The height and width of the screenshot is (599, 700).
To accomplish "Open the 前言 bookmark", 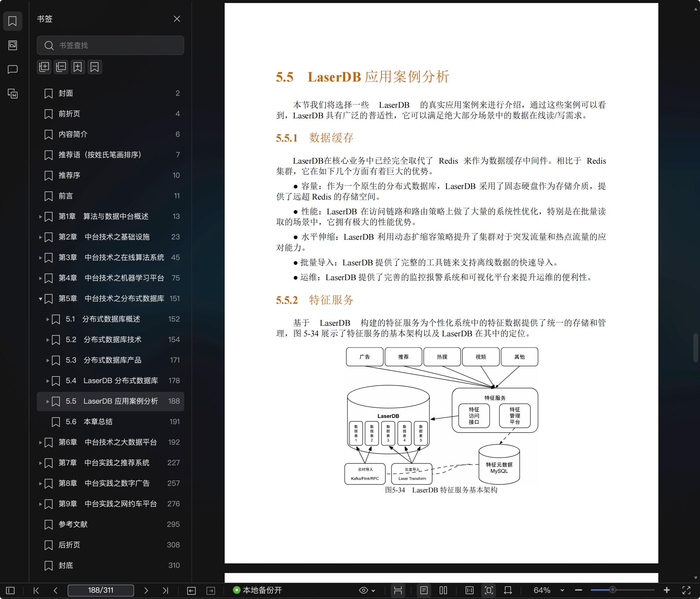I will [x=111, y=196].
